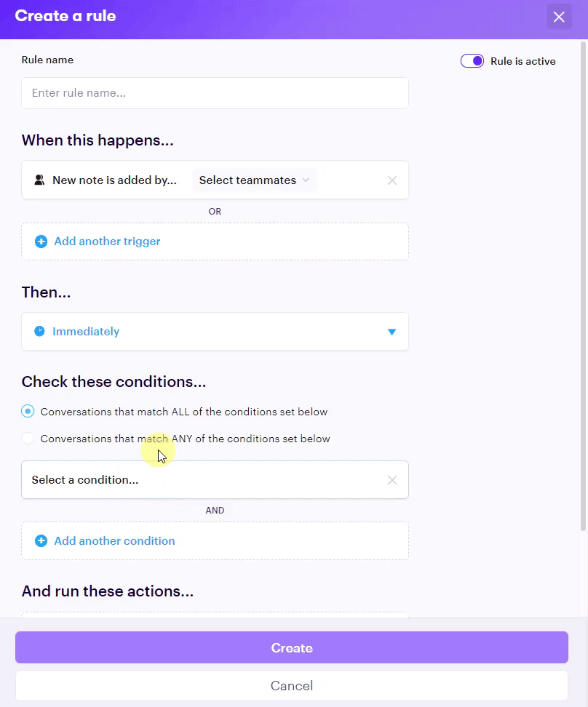Click Add another condition link
The image size is (588, 707).
point(114,541)
